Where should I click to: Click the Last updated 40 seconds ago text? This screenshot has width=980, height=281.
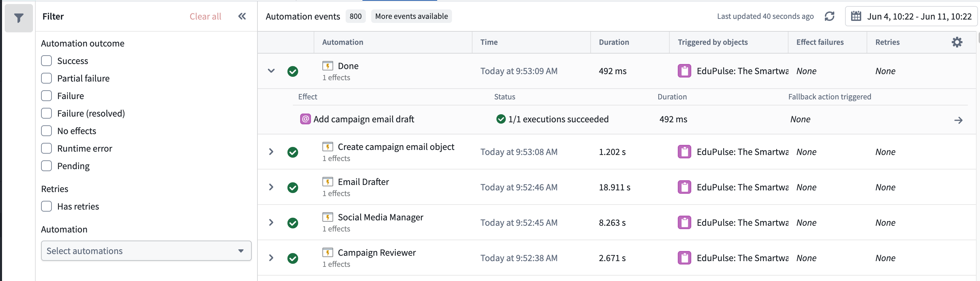tap(765, 17)
